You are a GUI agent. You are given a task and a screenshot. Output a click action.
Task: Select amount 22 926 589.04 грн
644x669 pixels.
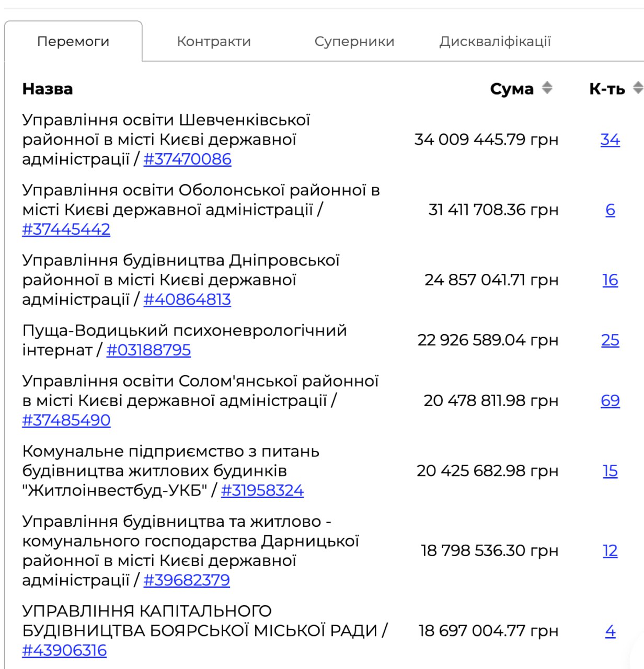488,340
